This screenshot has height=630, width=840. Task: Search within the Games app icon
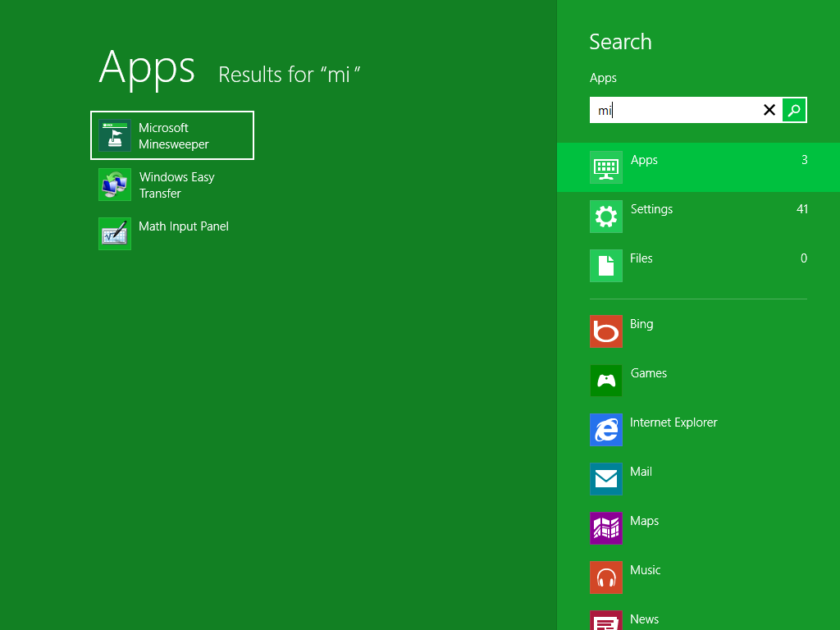coord(606,381)
